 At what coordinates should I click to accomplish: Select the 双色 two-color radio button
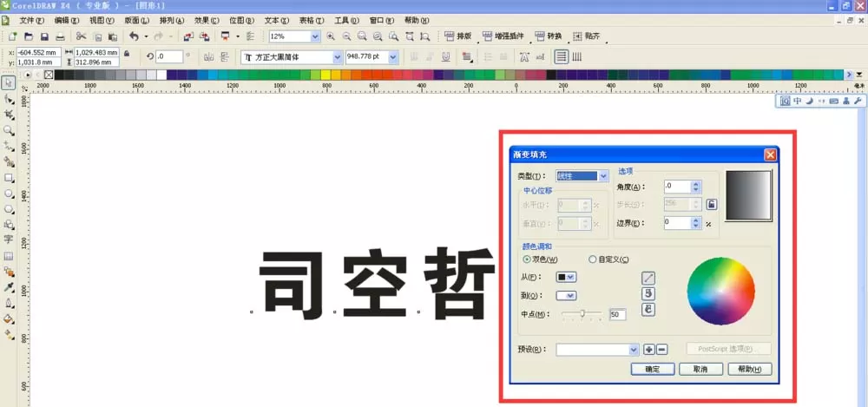tap(527, 259)
